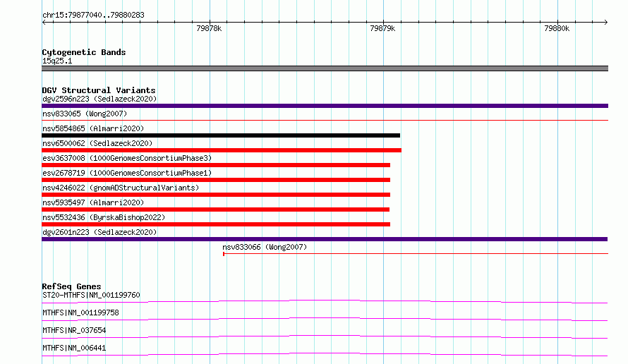
Task: Click the thin red line of nsv833065
Action: click(x=325, y=120)
